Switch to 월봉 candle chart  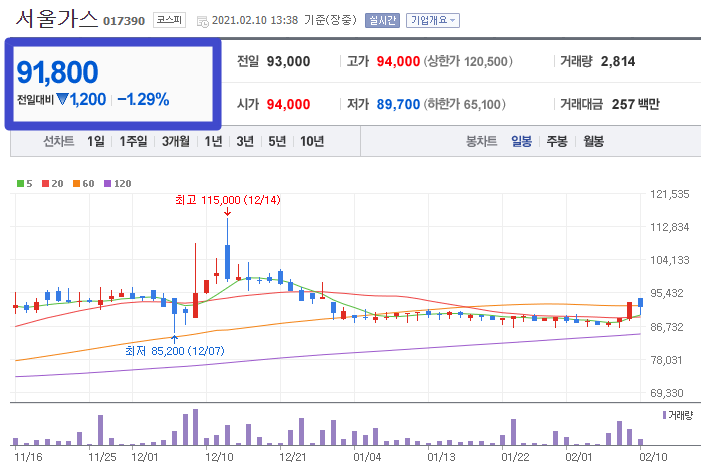(x=593, y=141)
